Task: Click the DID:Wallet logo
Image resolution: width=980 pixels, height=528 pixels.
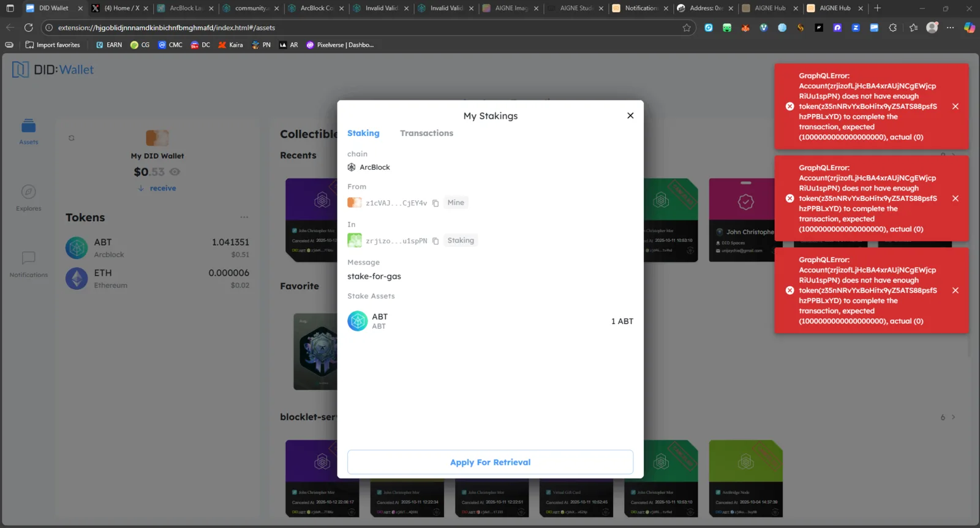Action: 53,70
